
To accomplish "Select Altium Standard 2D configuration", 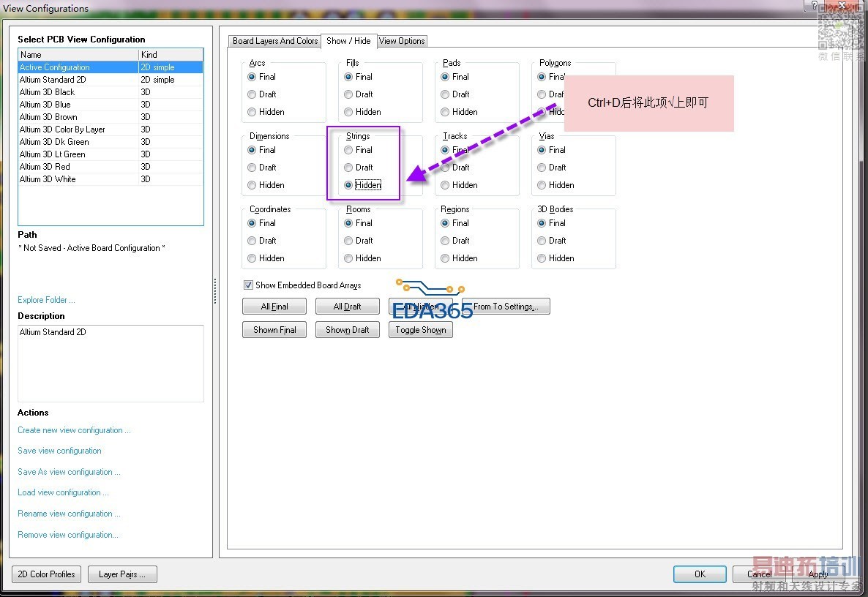I will (x=111, y=80).
